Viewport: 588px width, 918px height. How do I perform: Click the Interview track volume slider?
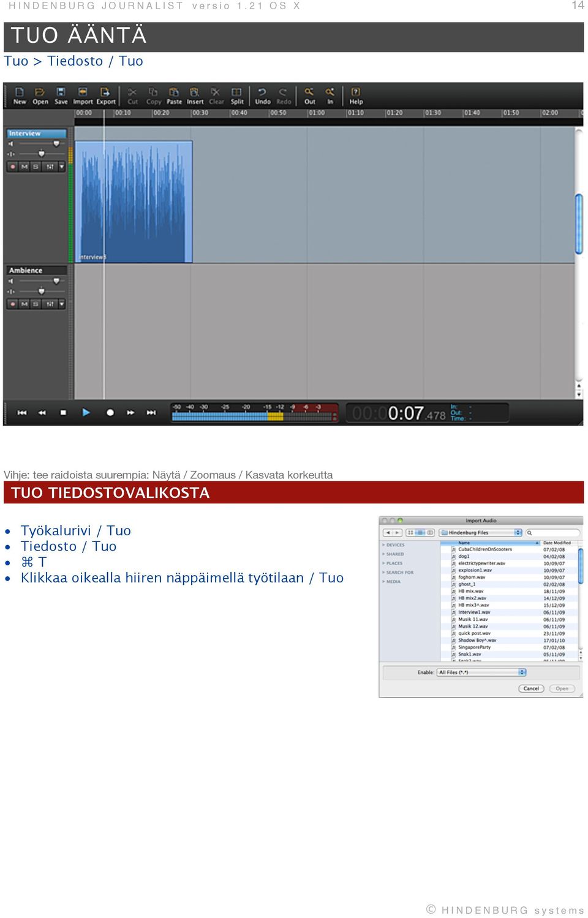click(x=41, y=144)
